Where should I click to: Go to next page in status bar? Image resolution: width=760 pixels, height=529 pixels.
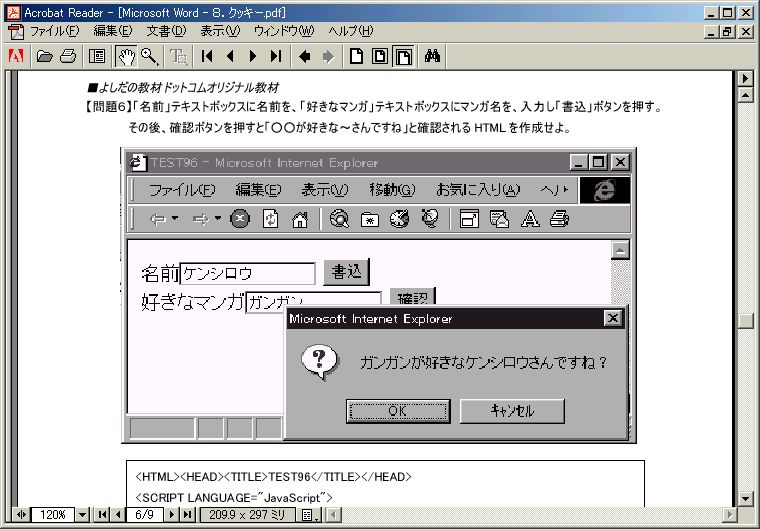coord(172,514)
